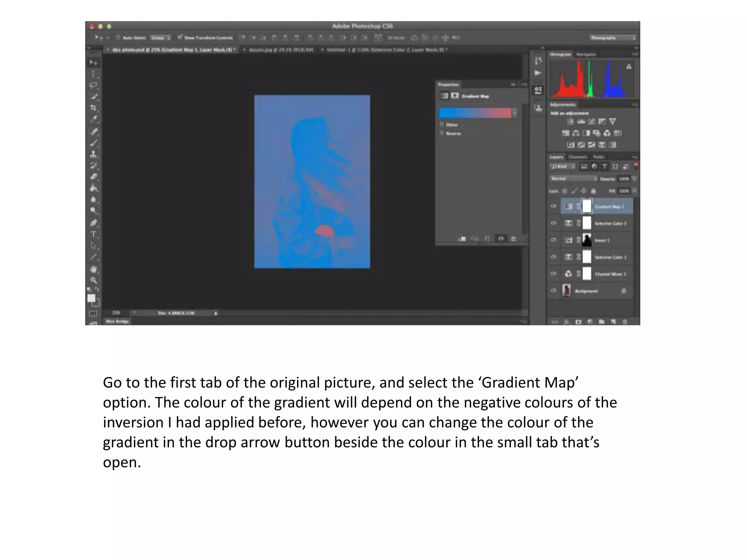Screen dimensions: 747x560
Task: Open the Opacity slider dropdown arrow
Action: 635,179
